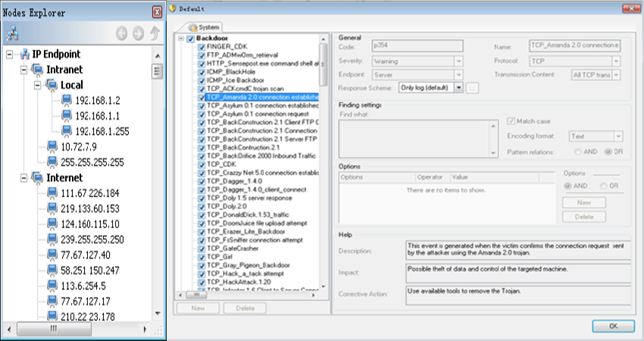Click the forward arrow in Nodes Explorer

pyautogui.click(x=138, y=33)
